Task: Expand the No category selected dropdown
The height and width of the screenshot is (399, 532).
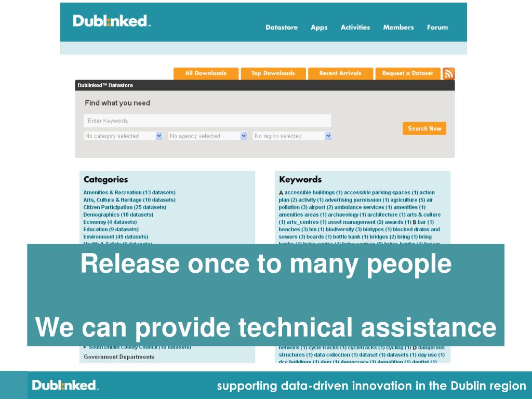Action: [x=123, y=136]
